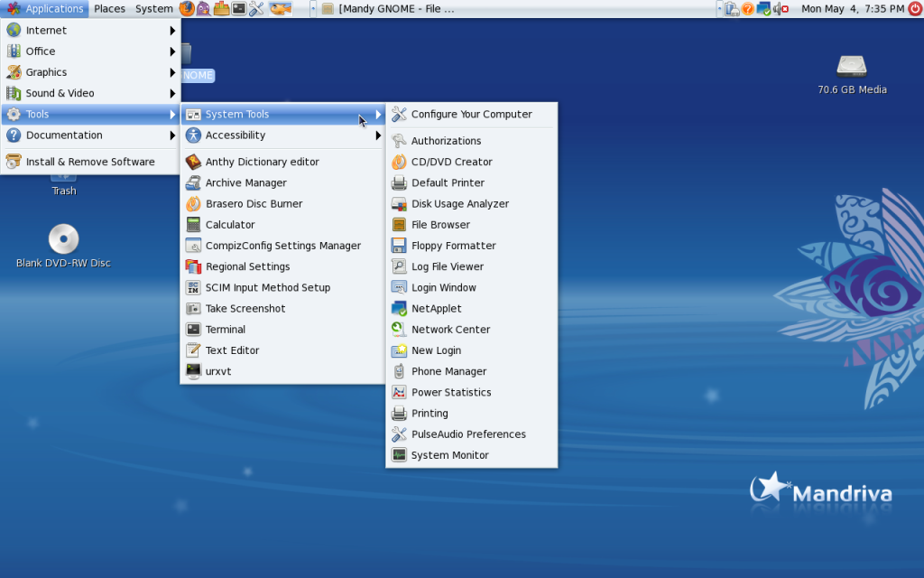
Task: Open Install & Remove Software
Action: (91, 162)
